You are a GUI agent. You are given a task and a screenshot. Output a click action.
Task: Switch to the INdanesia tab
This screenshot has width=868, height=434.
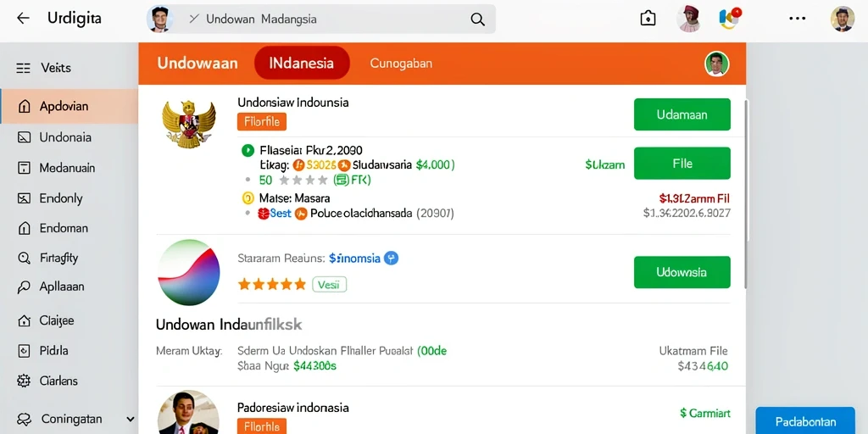pyautogui.click(x=302, y=63)
